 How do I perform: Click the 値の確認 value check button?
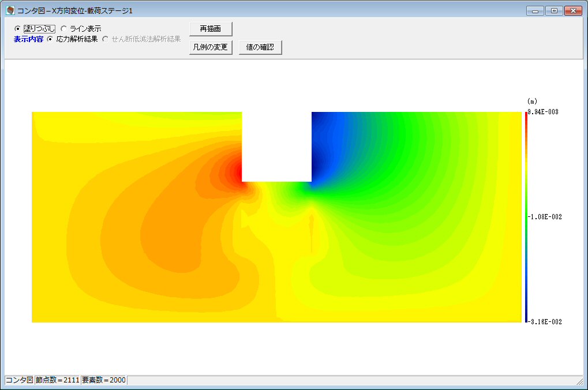pos(260,47)
